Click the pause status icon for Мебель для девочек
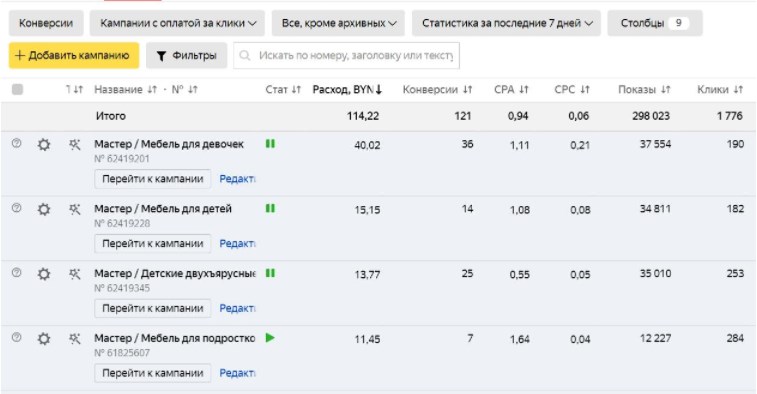Screen dimensions: 757x394 click(x=270, y=143)
